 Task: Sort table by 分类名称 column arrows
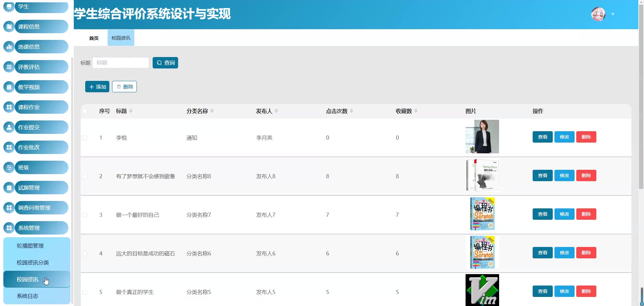(x=212, y=111)
